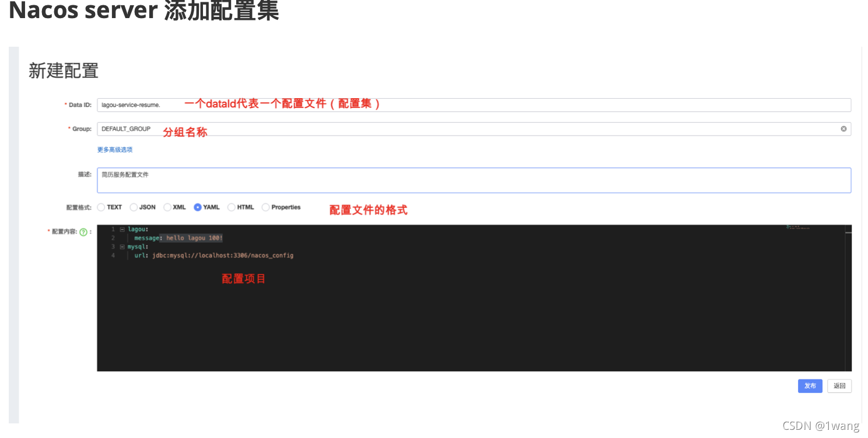Click the Data ID input field

coord(474,105)
